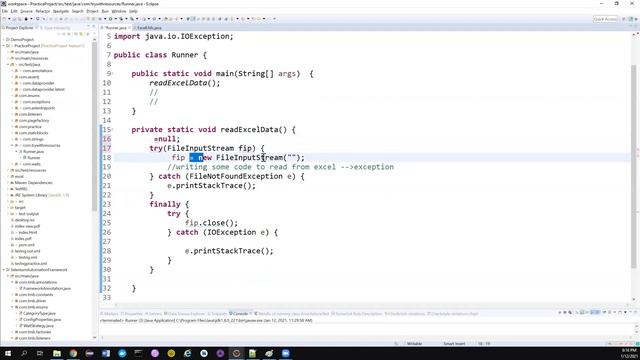Open the Window menu
Viewport: 640px width, 360px height.
(x=119, y=11)
